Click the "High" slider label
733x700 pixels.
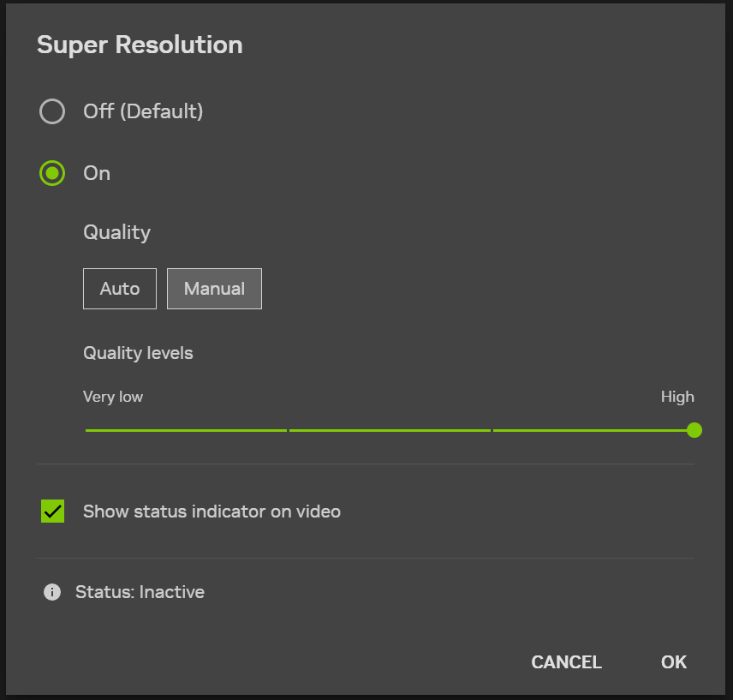tap(677, 397)
